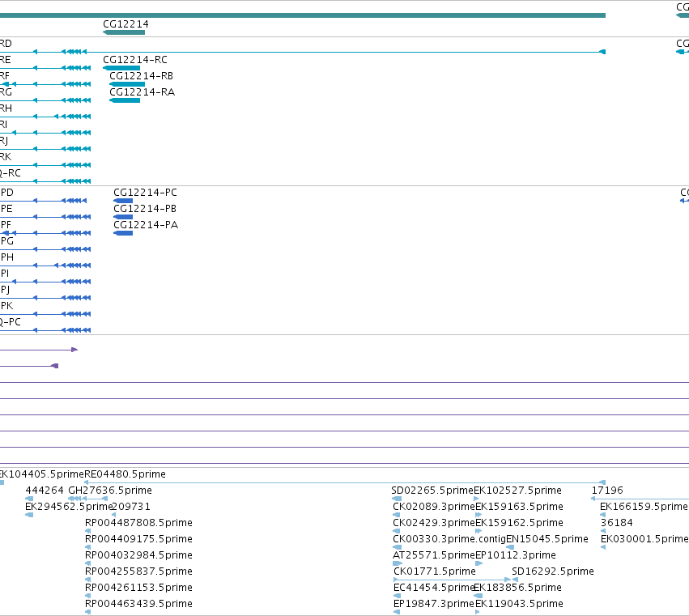Image resolution: width=689 pixels, height=616 pixels.
Task: Select the CG12214-PC protein label
Action: tap(145, 193)
